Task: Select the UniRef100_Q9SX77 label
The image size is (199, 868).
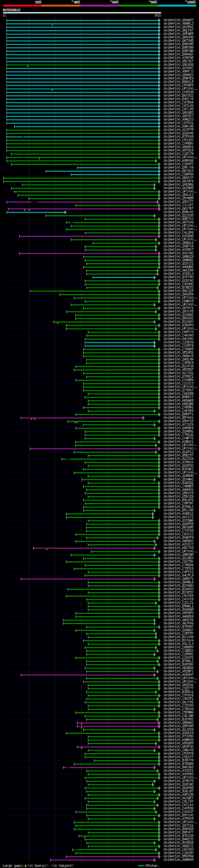Action: (178, 202)
